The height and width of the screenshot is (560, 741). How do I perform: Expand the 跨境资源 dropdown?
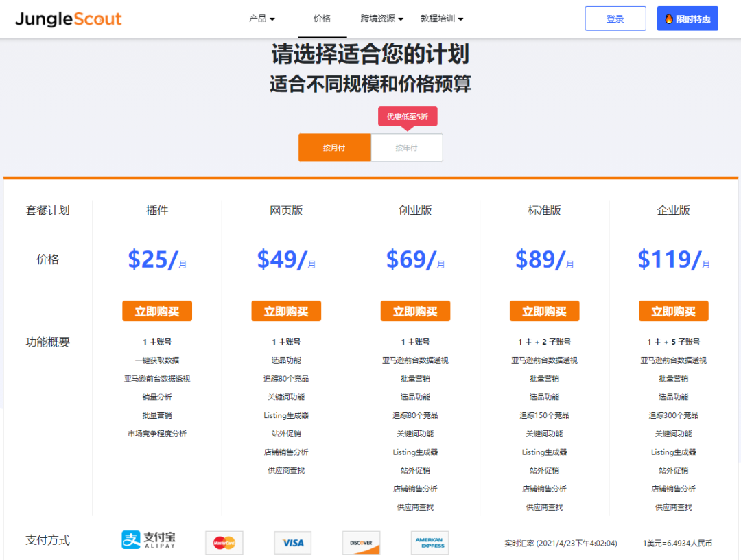coord(377,19)
